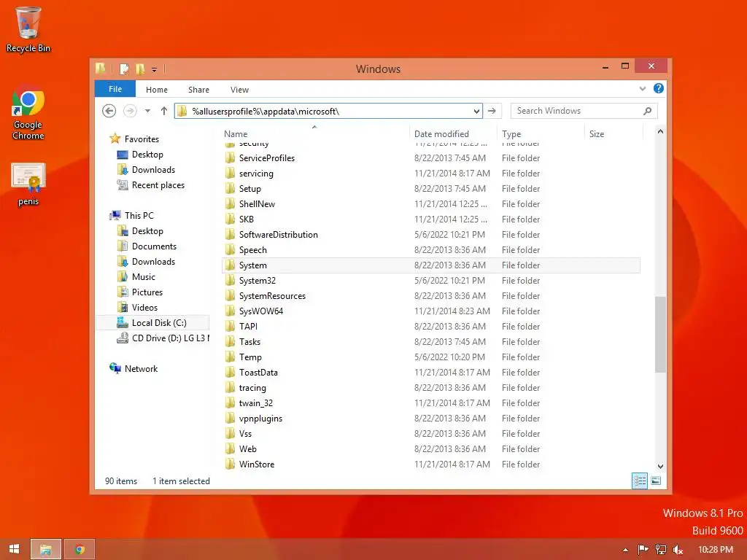Click the muted volume tray icon

[x=678, y=550]
